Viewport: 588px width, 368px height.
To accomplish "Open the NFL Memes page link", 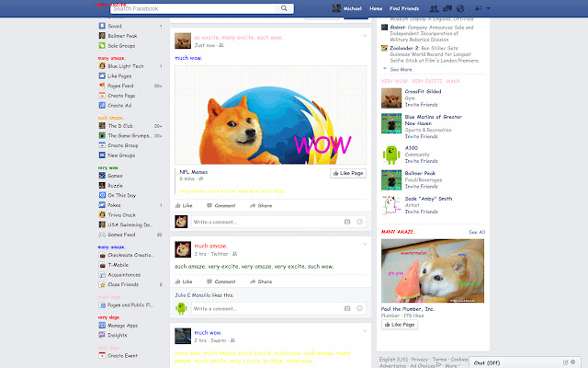I will tap(193, 172).
